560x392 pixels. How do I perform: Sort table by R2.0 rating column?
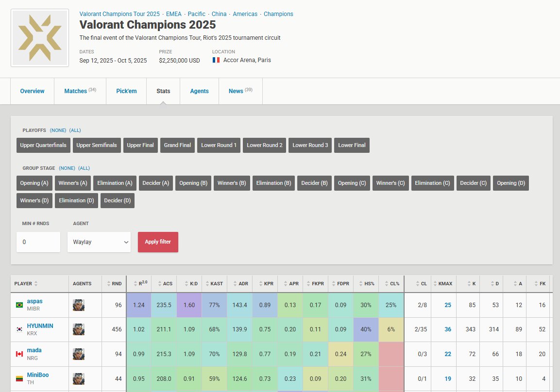point(139,283)
